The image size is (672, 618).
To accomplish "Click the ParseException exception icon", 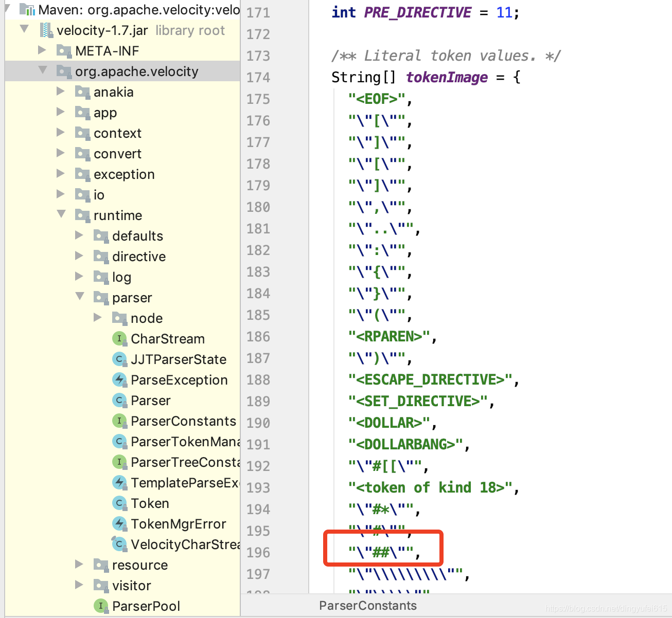I will pos(119,380).
